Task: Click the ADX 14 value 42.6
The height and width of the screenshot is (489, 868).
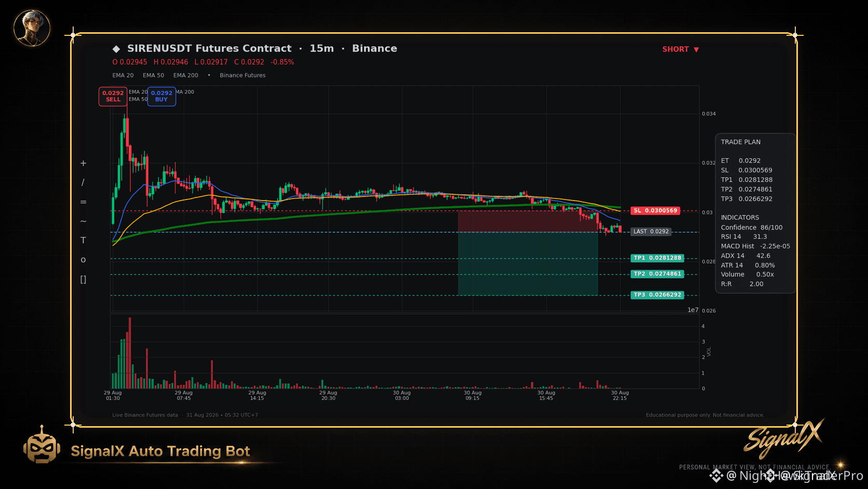Action: point(763,256)
